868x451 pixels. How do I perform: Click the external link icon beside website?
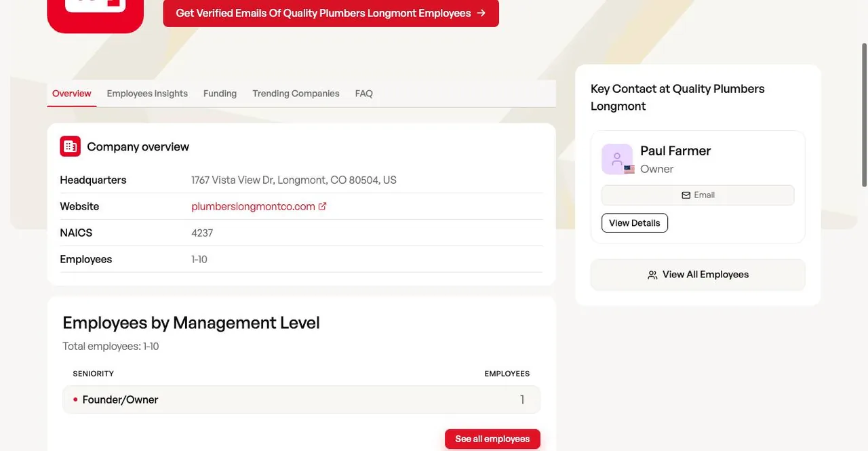tap(323, 206)
